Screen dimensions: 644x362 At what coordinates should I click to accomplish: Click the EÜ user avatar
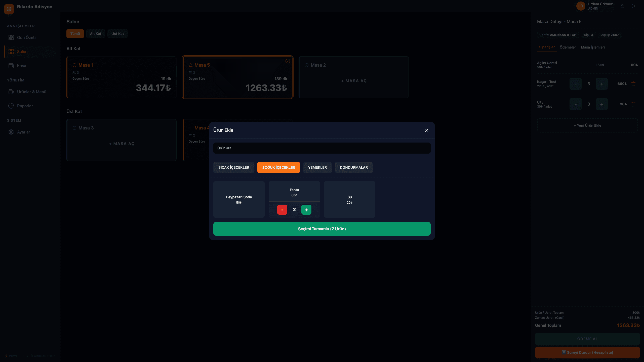click(x=581, y=6)
